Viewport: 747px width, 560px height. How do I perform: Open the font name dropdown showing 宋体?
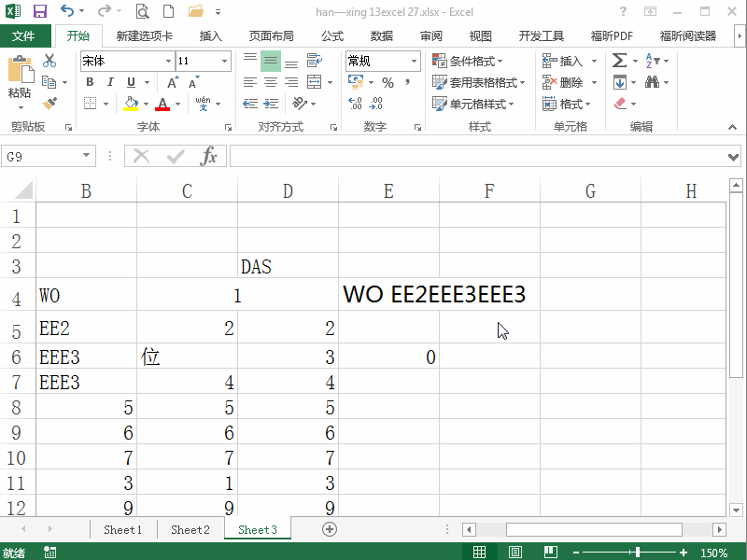click(x=120, y=60)
